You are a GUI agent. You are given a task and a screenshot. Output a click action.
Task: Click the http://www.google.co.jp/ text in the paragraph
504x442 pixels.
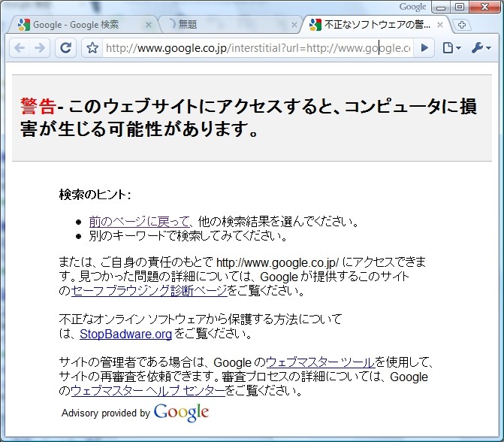[277, 262]
